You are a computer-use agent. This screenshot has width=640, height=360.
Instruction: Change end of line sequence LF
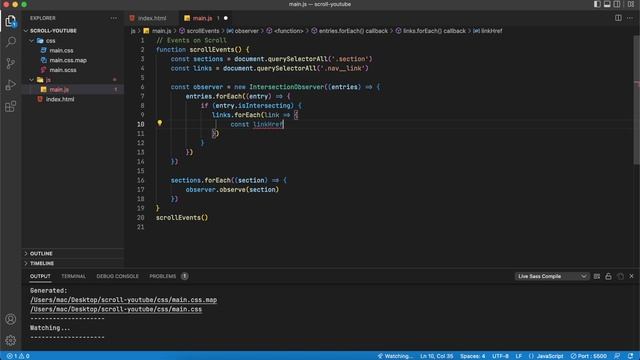(518, 356)
